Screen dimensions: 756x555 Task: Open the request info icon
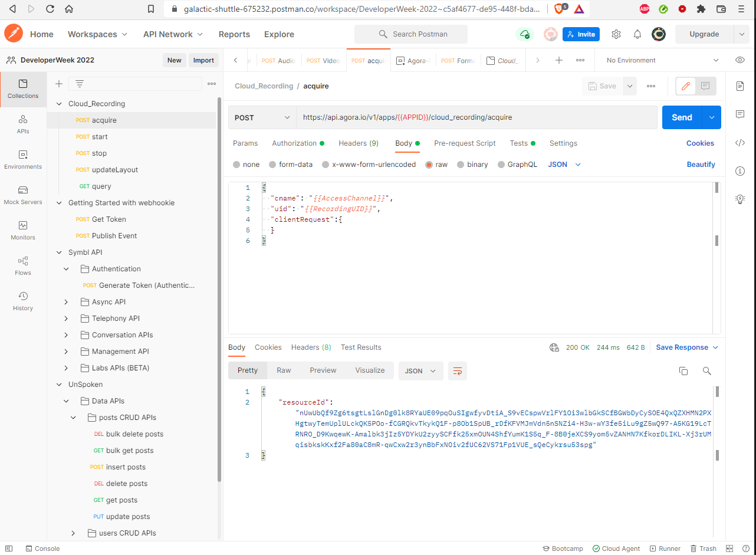740,171
